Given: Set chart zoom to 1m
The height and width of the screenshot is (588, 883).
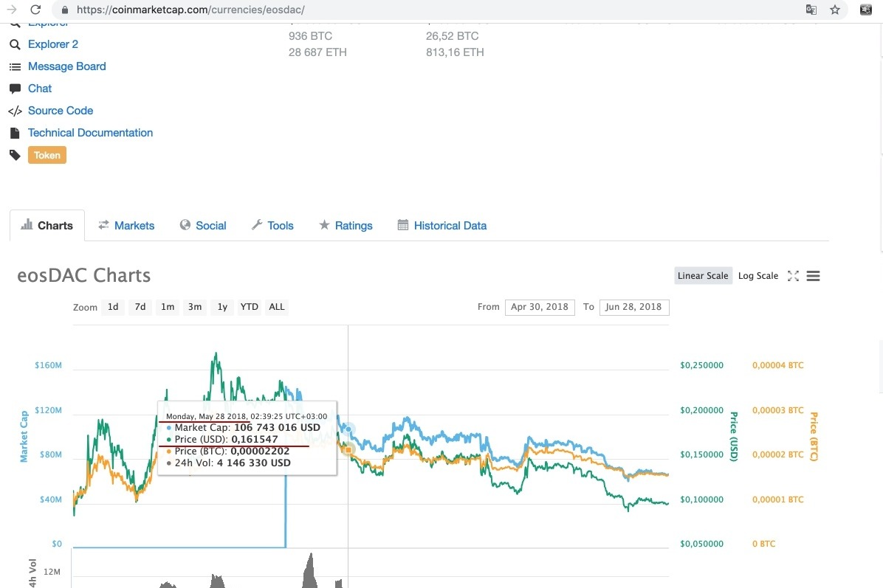Looking at the screenshot, I should [168, 307].
